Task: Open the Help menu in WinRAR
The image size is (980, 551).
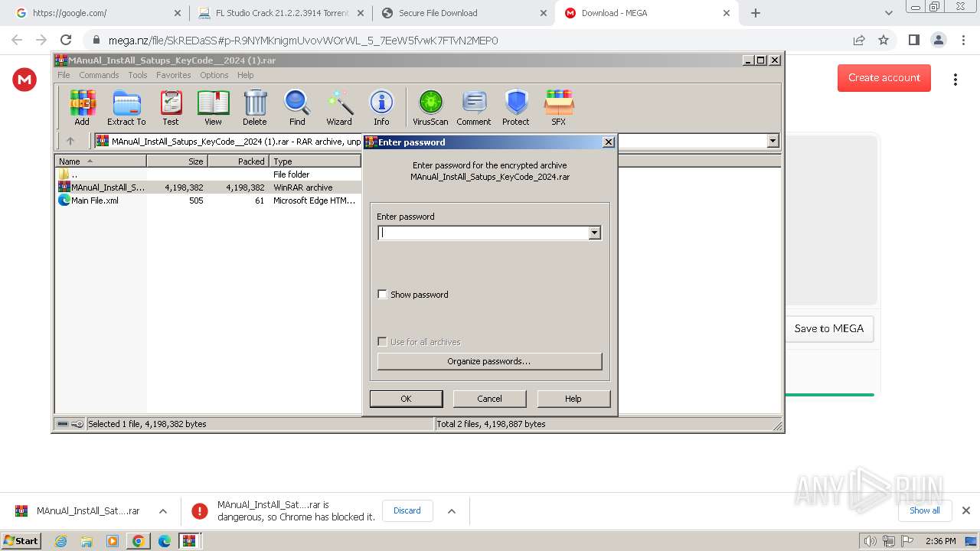Action: tap(245, 75)
